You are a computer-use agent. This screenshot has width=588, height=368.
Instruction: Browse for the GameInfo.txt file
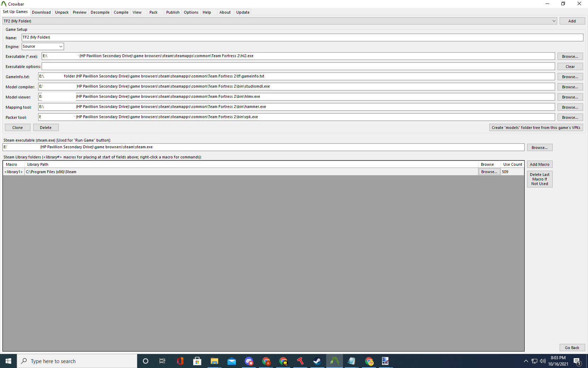(x=570, y=77)
